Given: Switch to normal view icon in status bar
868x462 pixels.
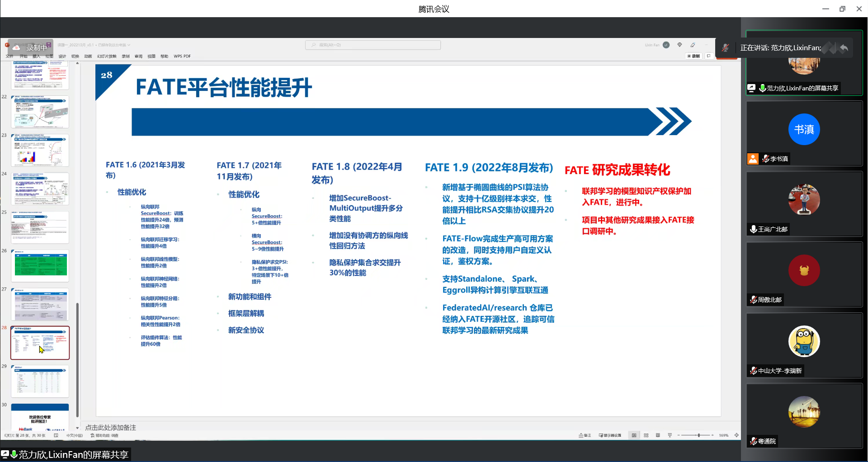Looking at the screenshot, I should [x=634, y=435].
